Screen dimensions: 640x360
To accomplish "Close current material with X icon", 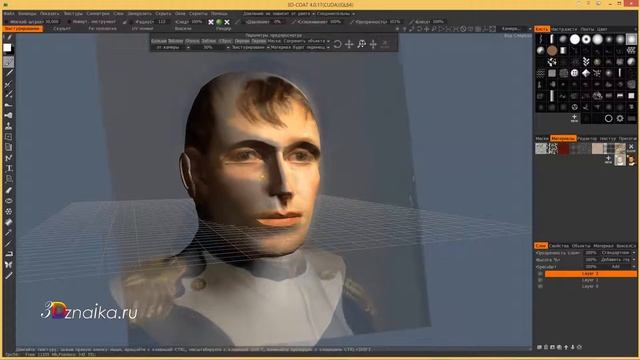I will click(x=631, y=147).
